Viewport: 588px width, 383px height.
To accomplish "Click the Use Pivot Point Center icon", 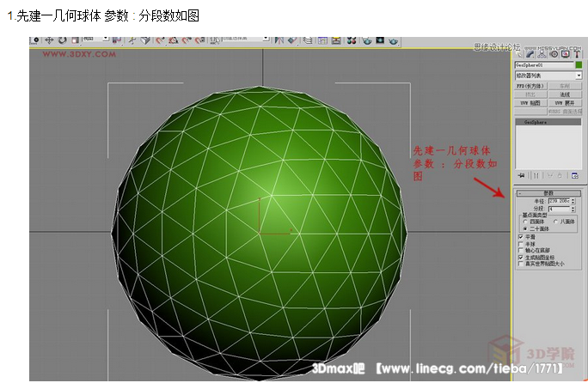I will (116, 40).
